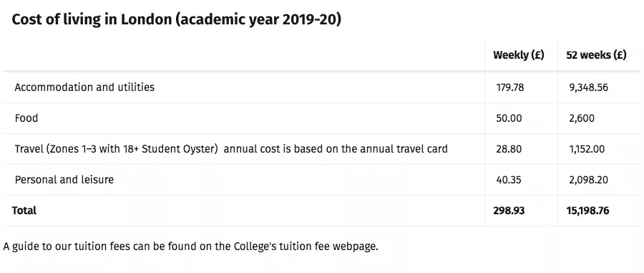Click the Travel Zones 1–3 row label
The image size is (644, 273).
pos(231,149)
